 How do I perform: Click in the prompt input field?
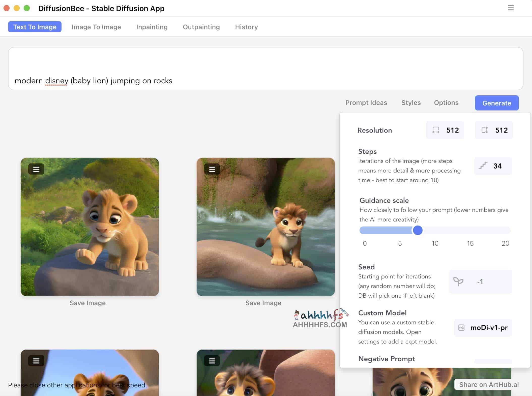tap(266, 69)
